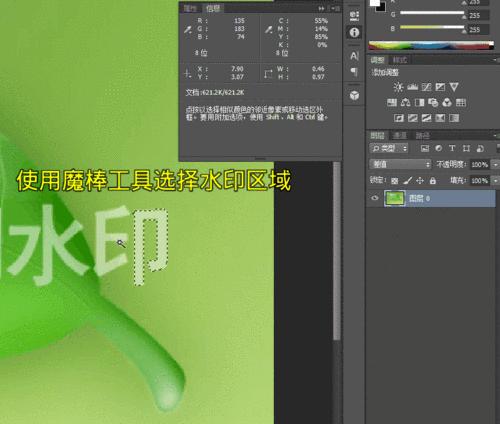Open the layer blend mode dropdown
This screenshot has width=500, height=424.
click(400, 164)
